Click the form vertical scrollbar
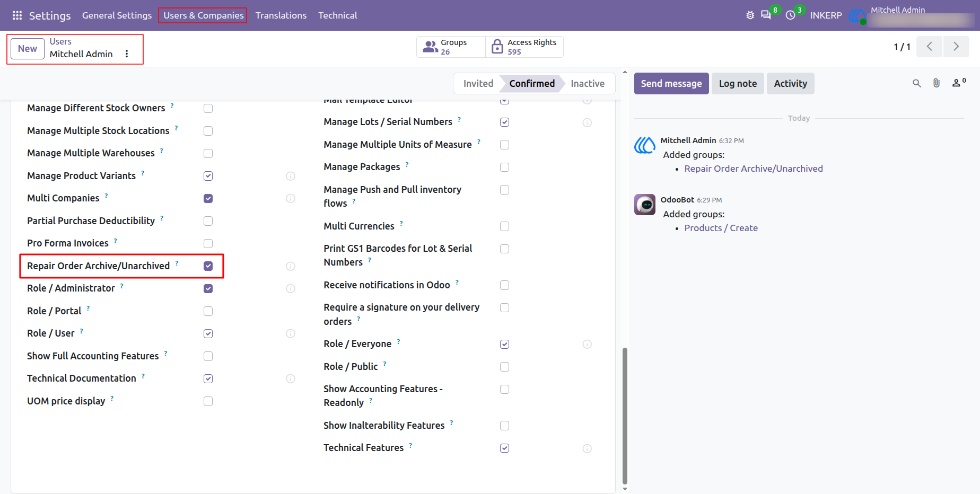The height and width of the screenshot is (494, 980). 625,416
